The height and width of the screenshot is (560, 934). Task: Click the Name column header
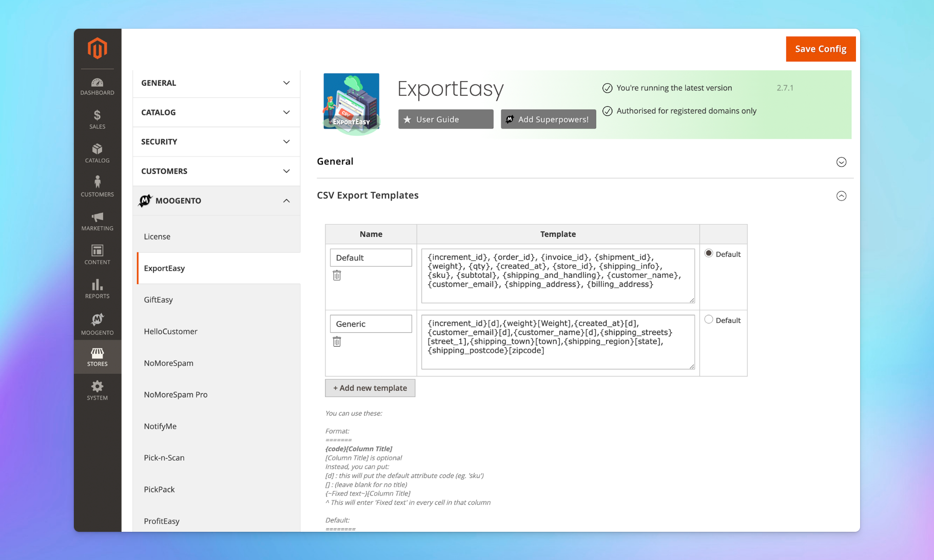point(371,234)
